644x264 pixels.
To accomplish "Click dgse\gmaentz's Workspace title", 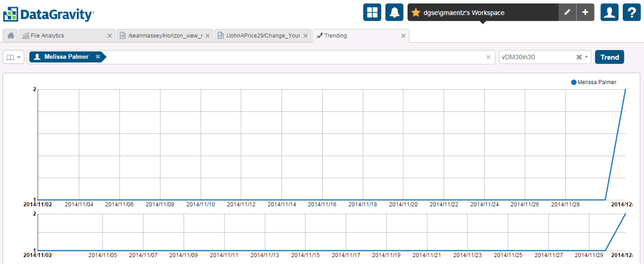I will point(464,13).
